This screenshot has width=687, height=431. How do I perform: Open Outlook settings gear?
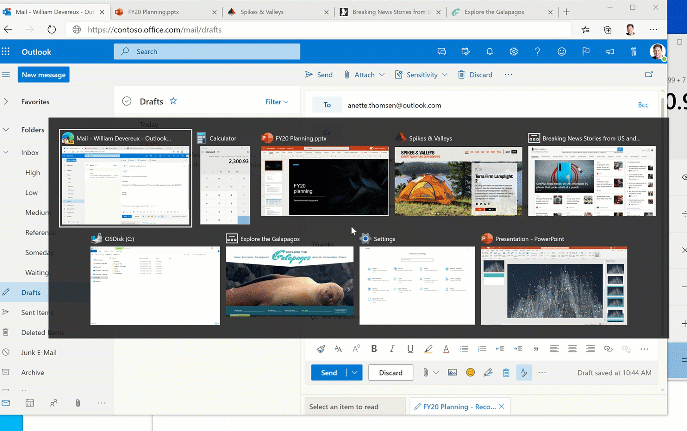coord(513,52)
